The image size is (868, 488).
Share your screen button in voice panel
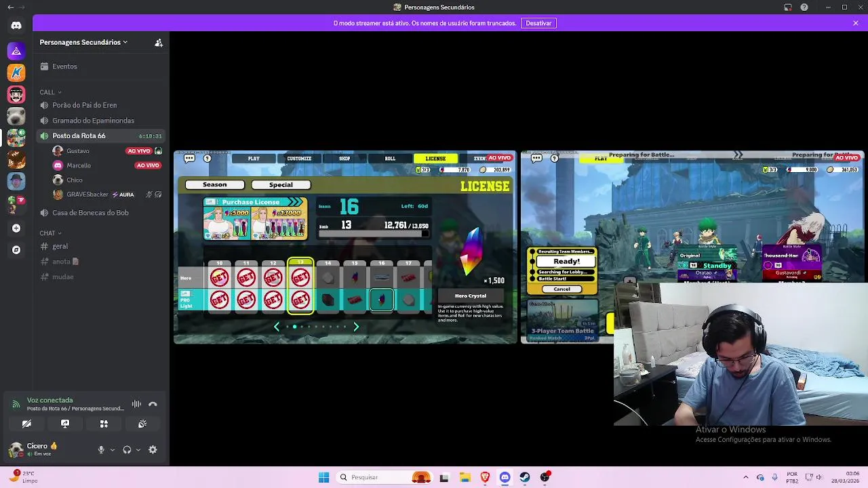pyautogui.click(x=65, y=424)
